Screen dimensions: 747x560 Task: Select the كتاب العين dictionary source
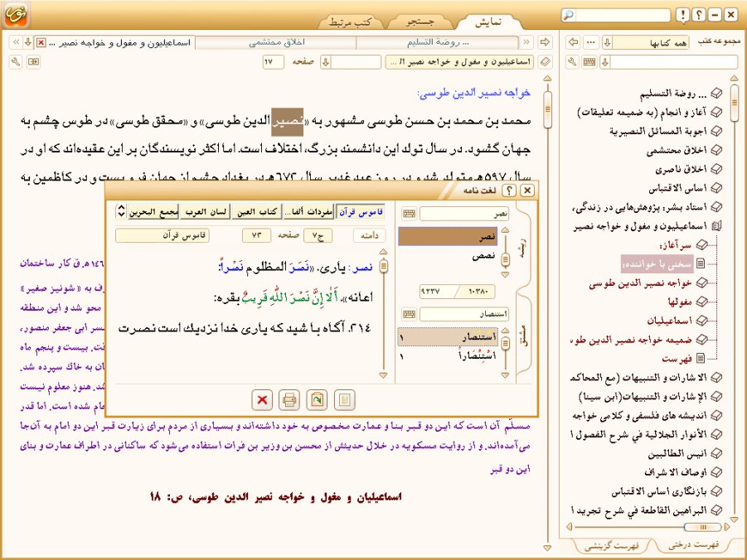[257, 212]
